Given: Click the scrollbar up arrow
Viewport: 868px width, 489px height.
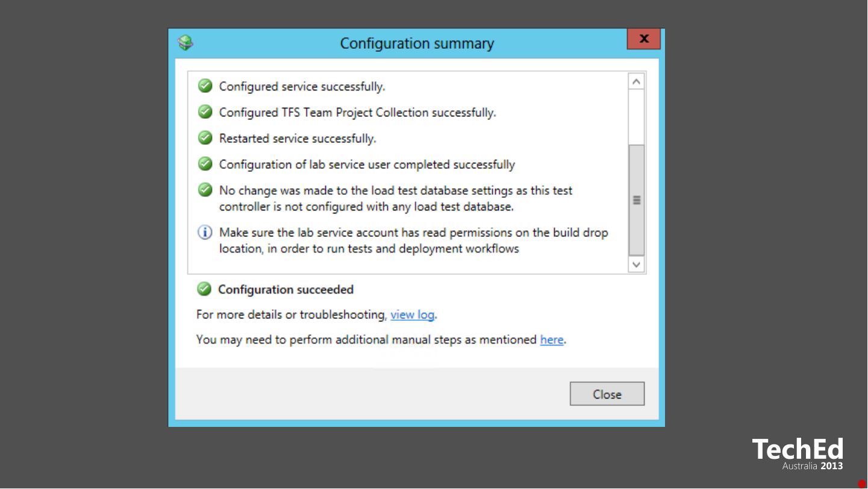Looking at the screenshot, I should coord(636,81).
